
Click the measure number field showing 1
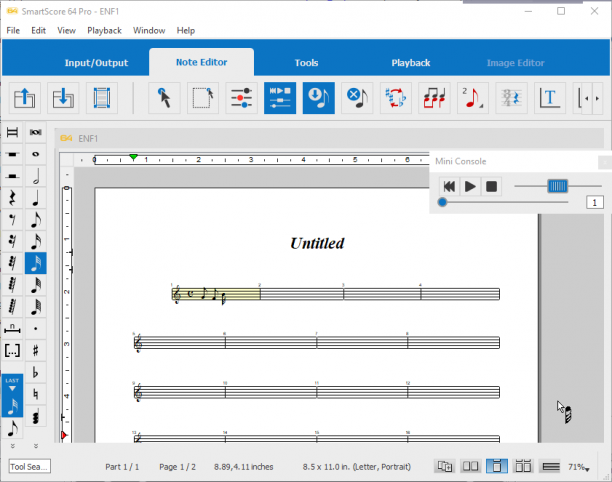tap(595, 203)
